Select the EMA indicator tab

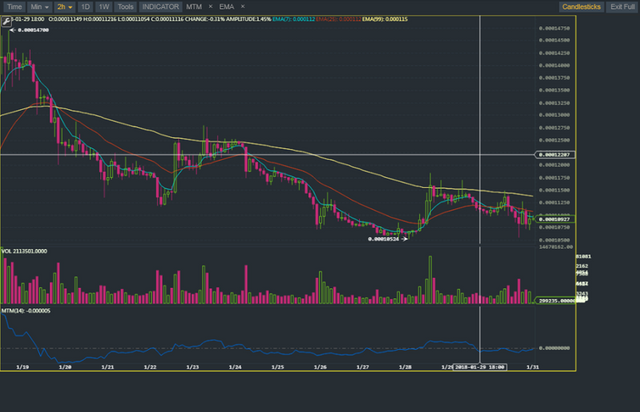(x=227, y=7)
